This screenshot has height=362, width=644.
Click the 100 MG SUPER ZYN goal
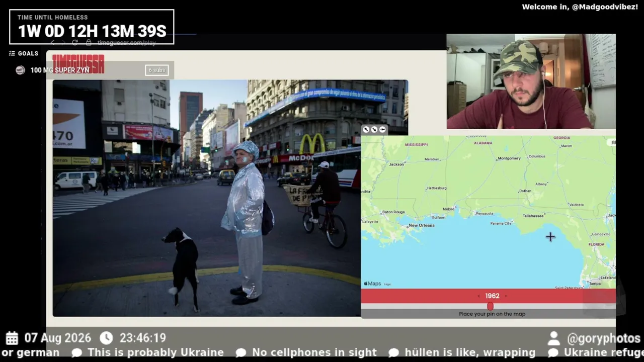60,70
